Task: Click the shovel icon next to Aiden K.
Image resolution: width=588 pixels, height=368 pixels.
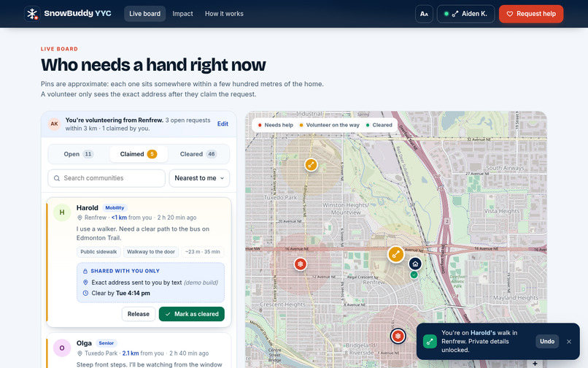Action: [x=455, y=14]
